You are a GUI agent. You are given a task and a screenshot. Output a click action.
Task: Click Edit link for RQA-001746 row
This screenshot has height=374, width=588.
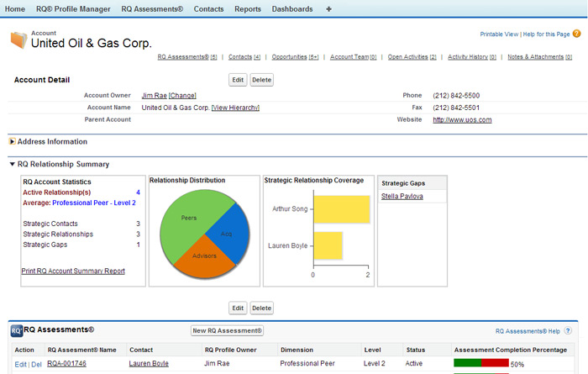pyautogui.click(x=20, y=364)
